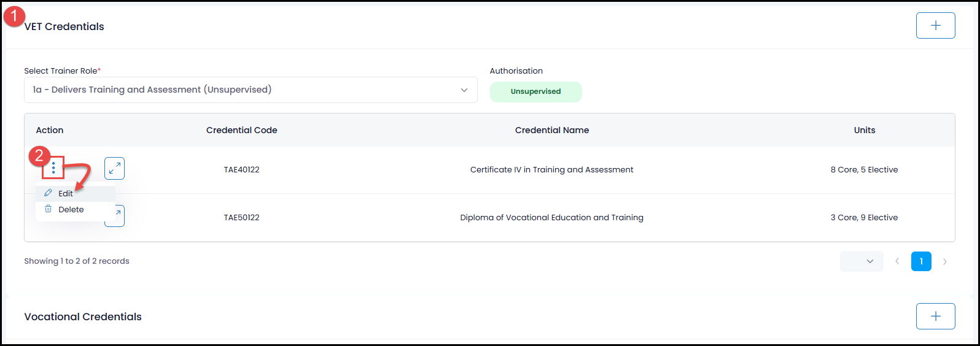The height and width of the screenshot is (346, 980).
Task: Go to the next page of records
Action: tap(944, 261)
